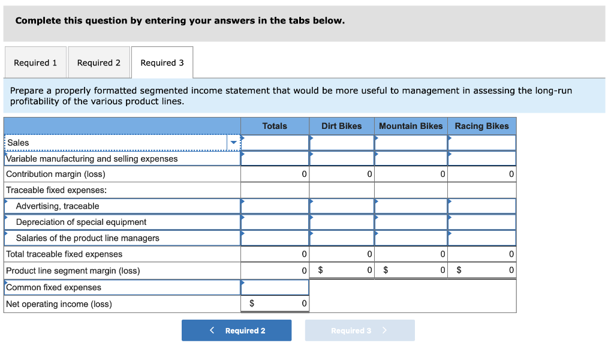Click the Racing Bikes column header
The height and width of the screenshot is (364, 614).
tap(481, 126)
